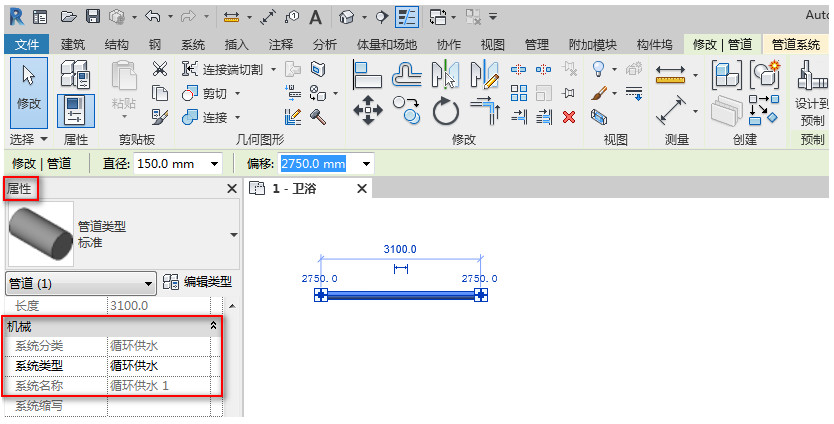Viewport: 834px width, 424px height.
Task: Select the Section tool in quick access toolbar
Action: (381, 18)
